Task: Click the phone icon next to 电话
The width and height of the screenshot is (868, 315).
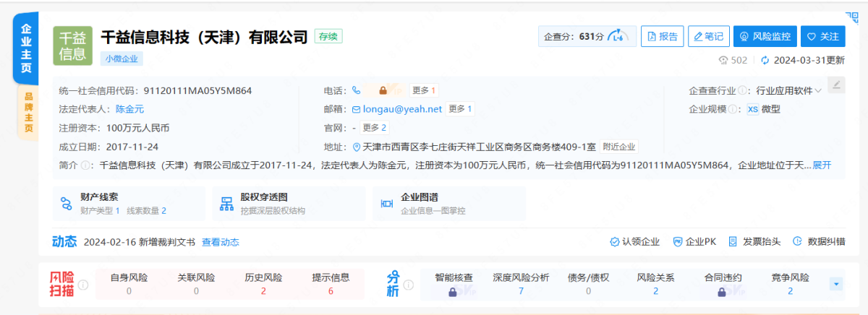Action: pyautogui.click(x=356, y=91)
